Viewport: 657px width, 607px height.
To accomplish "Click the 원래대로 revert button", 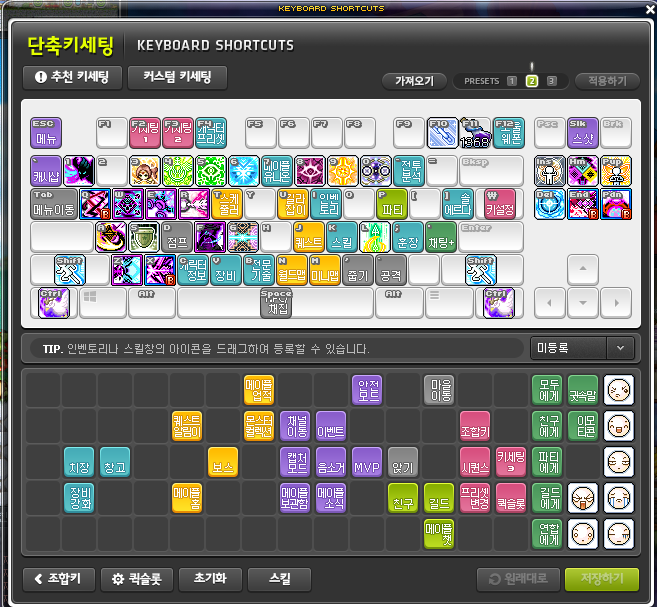I will tap(518, 579).
